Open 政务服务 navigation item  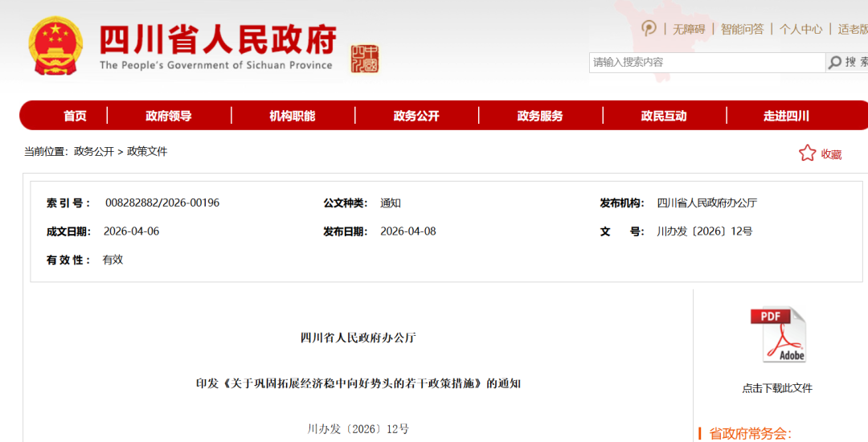pos(540,116)
